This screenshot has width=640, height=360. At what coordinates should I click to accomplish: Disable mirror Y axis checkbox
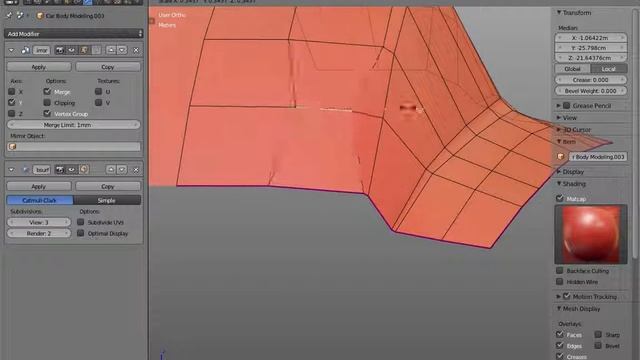point(11,102)
